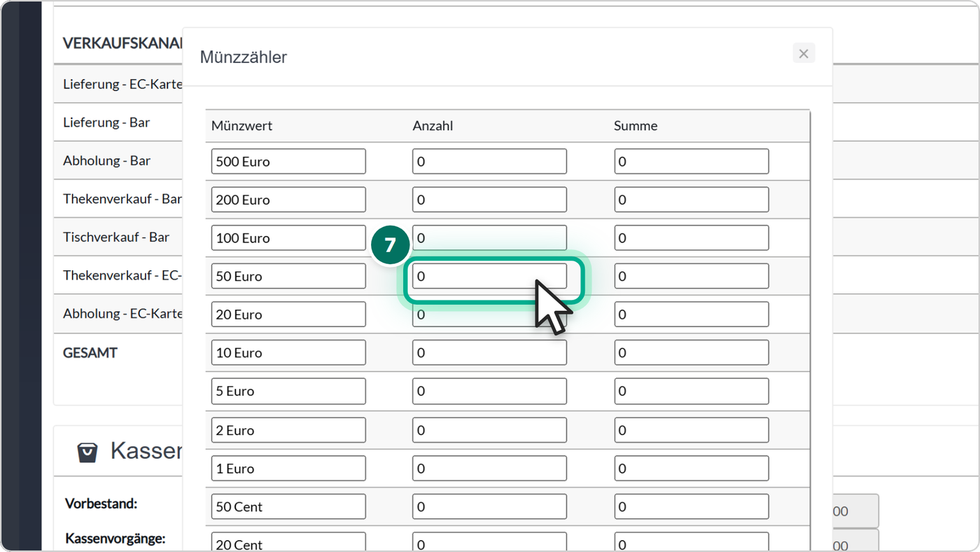Viewport: 980px width, 552px height.
Task: Select the 1 Euro Münzwert field
Action: pyautogui.click(x=288, y=469)
